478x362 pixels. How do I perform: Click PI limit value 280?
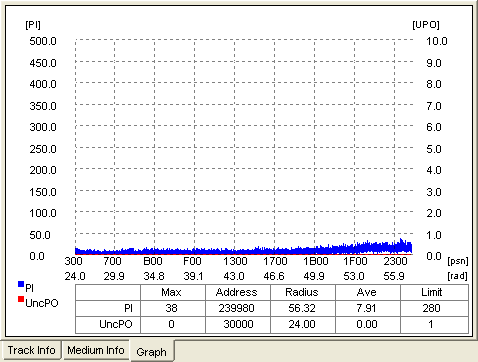[432, 308]
